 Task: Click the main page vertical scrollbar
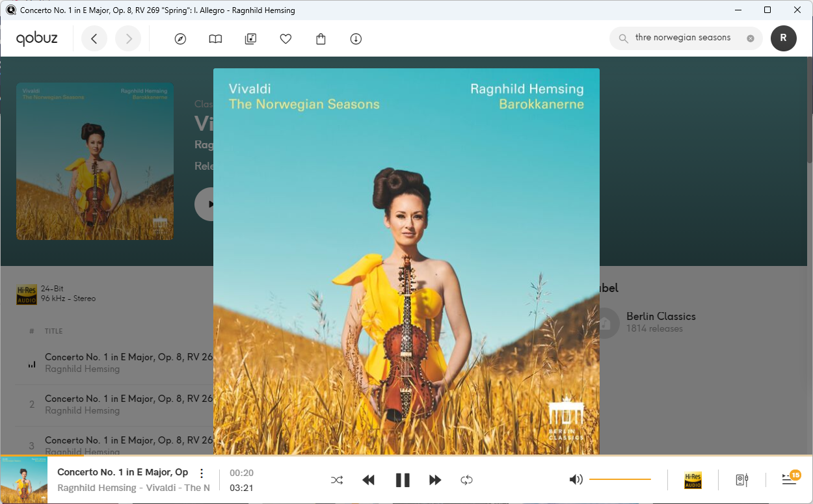tap(809, 111)
